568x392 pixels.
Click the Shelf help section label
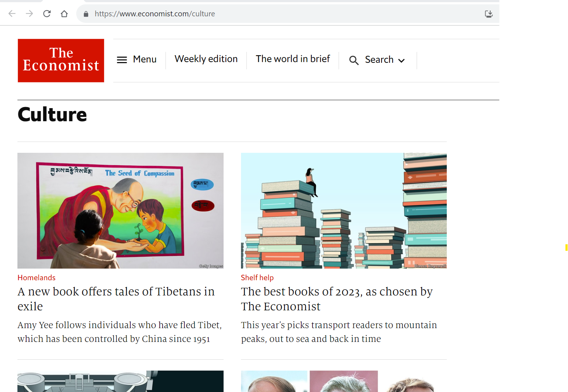coord(257,278)
